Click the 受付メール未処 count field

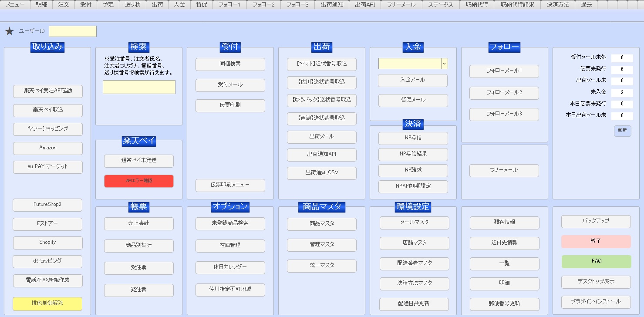click(622, 58)
